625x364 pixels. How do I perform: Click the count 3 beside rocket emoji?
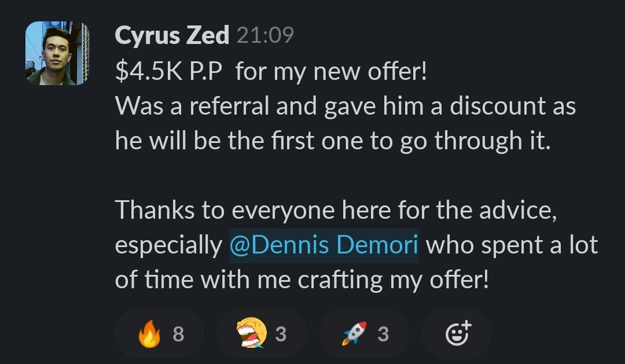pyautogui.click(x=383, y=334)
